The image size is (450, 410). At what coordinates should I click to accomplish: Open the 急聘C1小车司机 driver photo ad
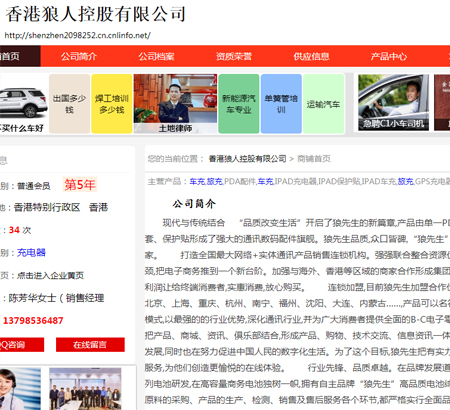tap(393, 102)
